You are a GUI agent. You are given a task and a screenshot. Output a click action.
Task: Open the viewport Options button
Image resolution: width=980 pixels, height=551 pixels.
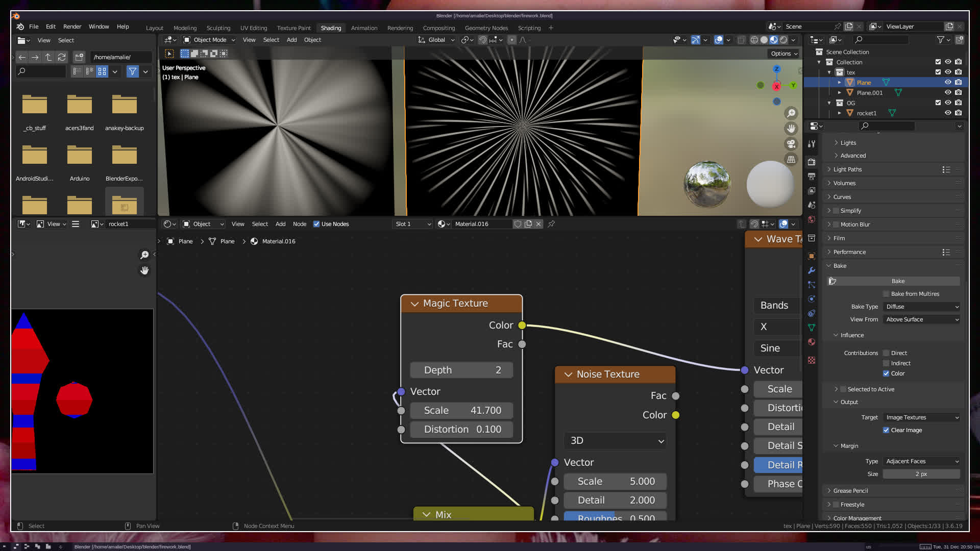pos(784,54)
